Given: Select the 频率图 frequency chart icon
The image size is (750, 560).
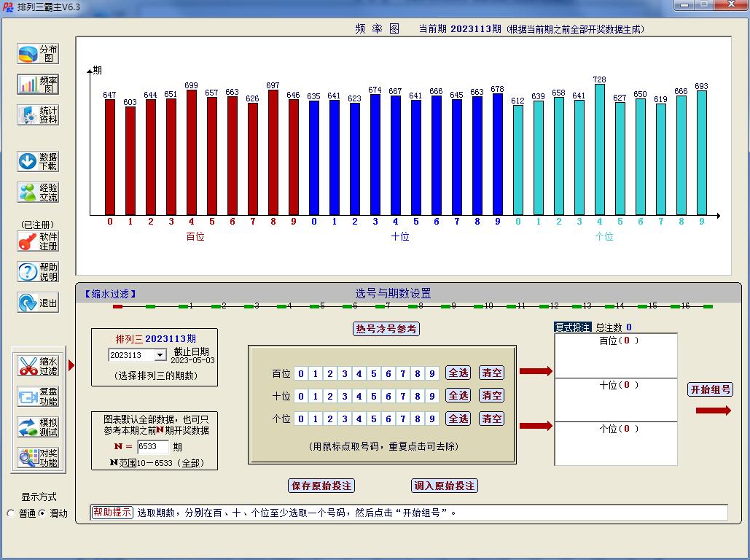Looking at the screenshot, I should click(38, 85).
